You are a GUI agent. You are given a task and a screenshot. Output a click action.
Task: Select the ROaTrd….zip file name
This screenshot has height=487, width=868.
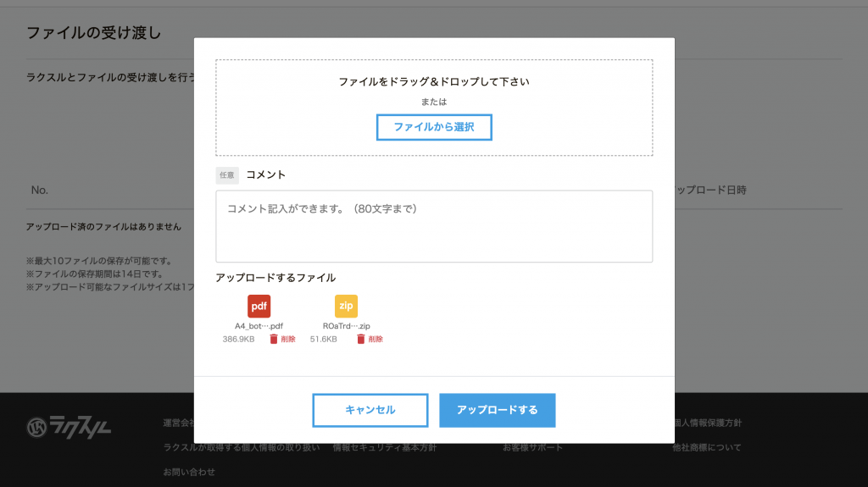coord(346,326)
